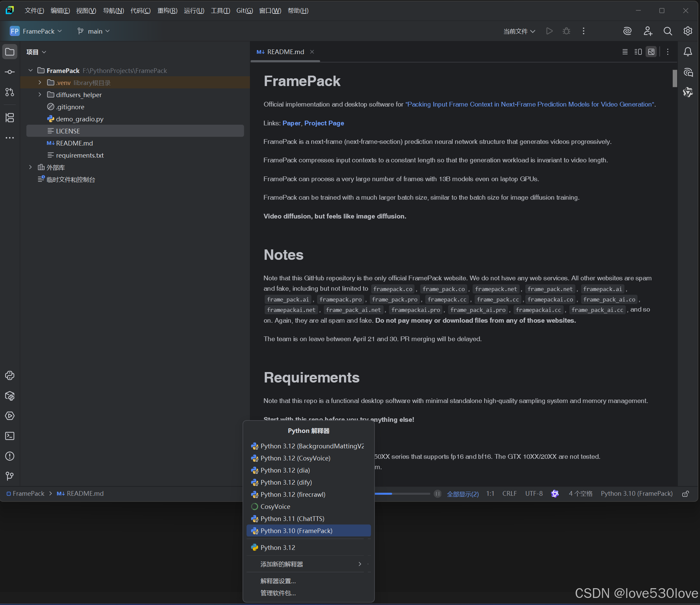This screenshot has height=605, width=700.
Task: Pause the background task progress bar
Action: [x=437, y=494]
